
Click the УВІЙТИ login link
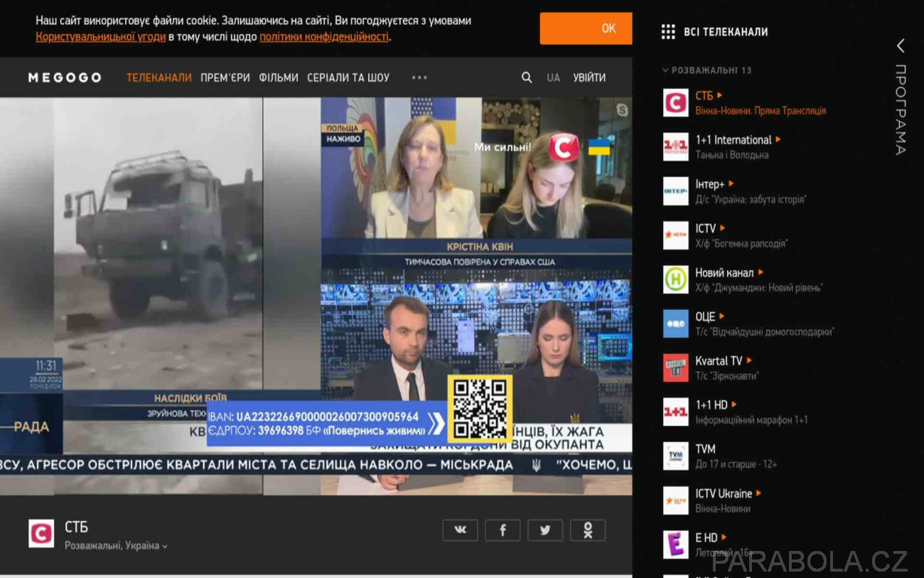point(590,77)
